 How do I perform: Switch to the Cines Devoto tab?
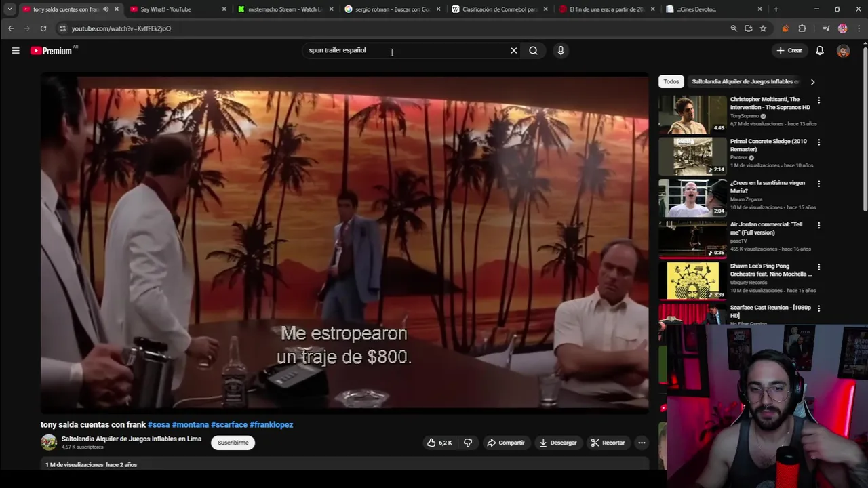coord(714,9)
